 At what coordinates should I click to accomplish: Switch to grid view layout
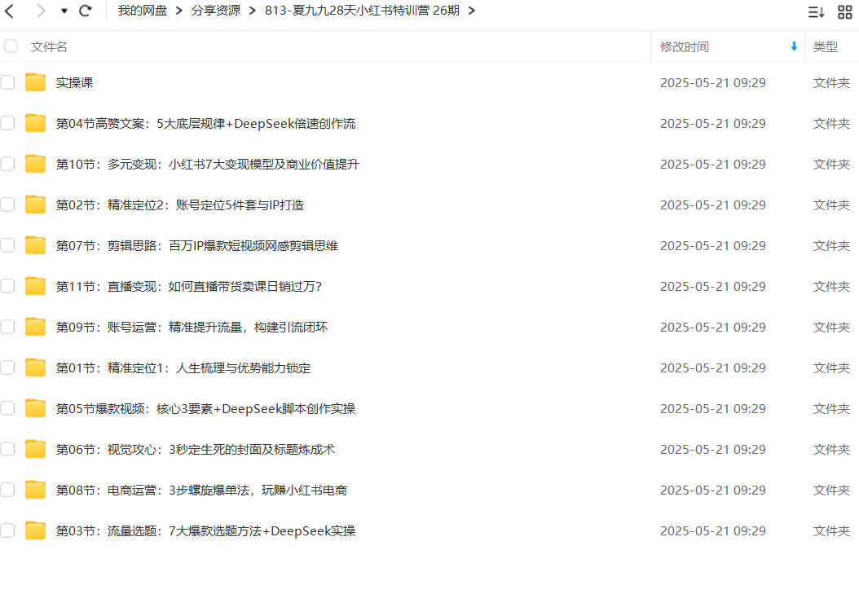pyautogui.click(x=845, y=11)
